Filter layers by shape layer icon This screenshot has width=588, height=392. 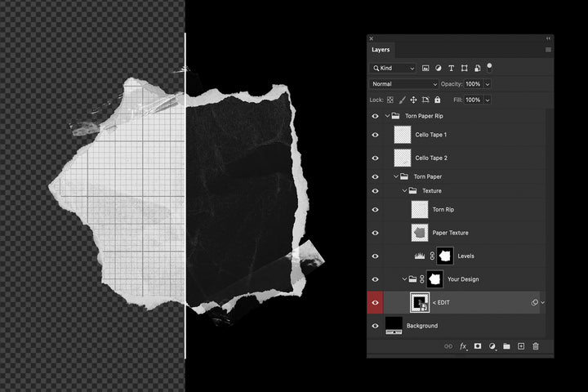[464, 69]
